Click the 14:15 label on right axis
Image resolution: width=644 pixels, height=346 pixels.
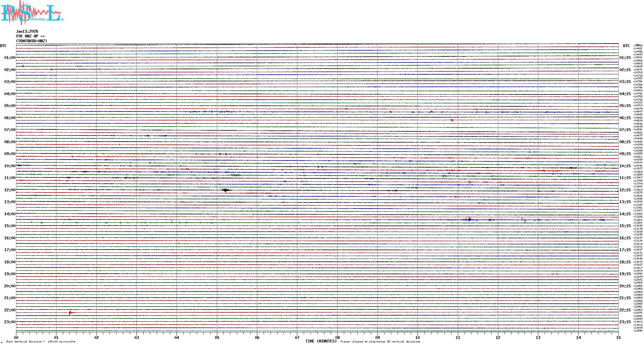[x=625, y=214]
